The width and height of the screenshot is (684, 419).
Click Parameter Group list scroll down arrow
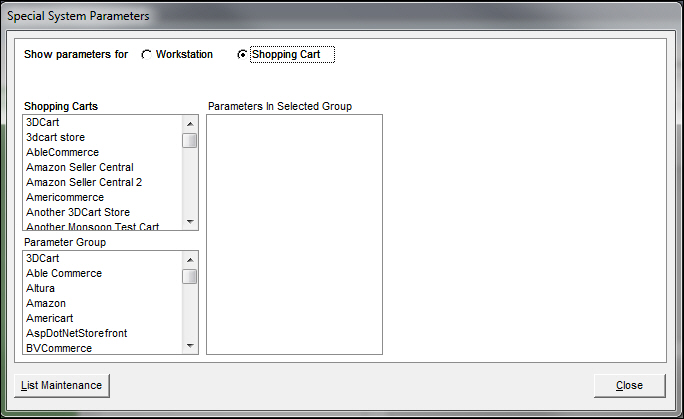[190, 346]
